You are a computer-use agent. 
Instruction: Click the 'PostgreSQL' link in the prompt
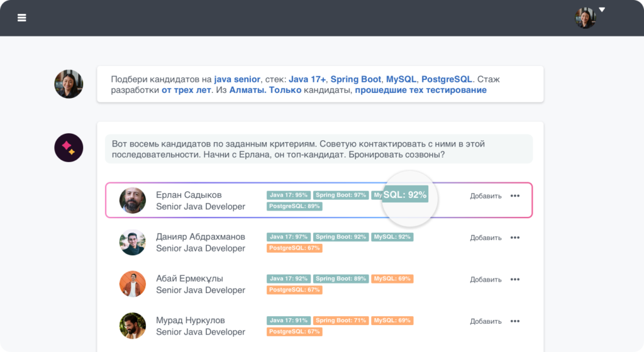click(446, 79)
